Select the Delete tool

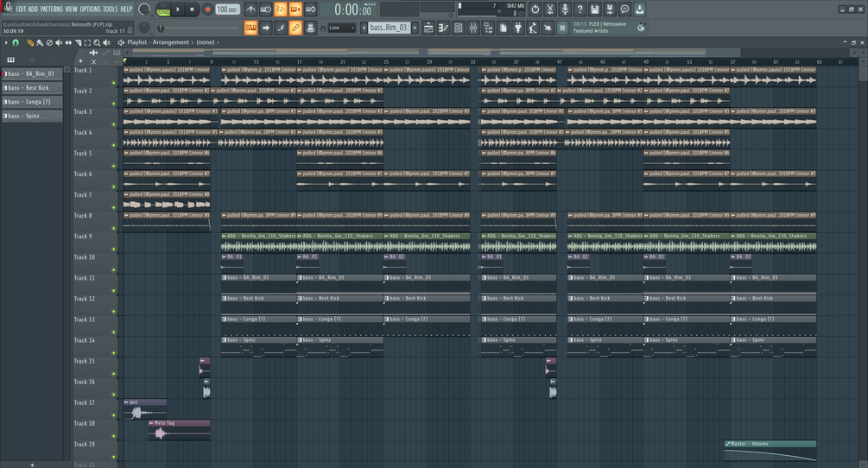click(x=49, y=42)
